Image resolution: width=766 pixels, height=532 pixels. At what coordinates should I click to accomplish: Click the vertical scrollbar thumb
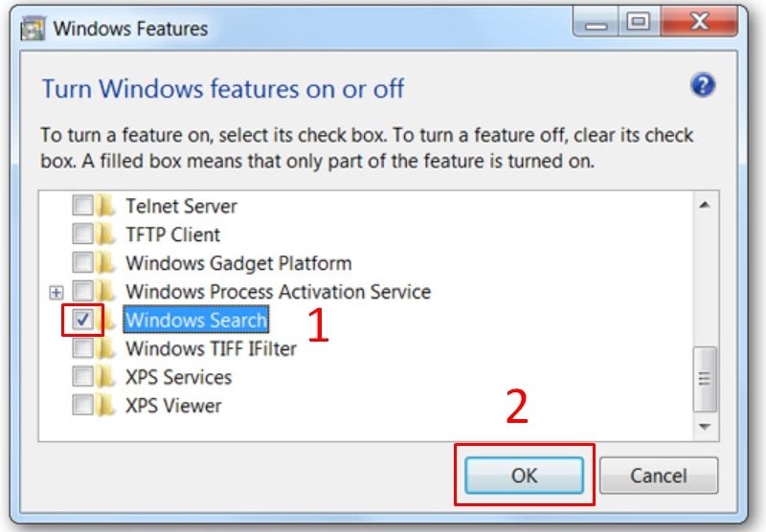(705, 378)
